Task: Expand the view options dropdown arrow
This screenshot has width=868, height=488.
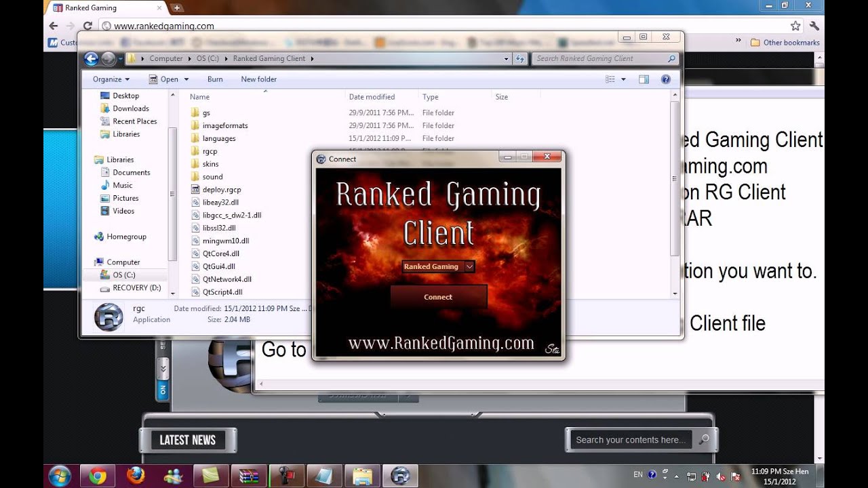Action: point(624,79)
